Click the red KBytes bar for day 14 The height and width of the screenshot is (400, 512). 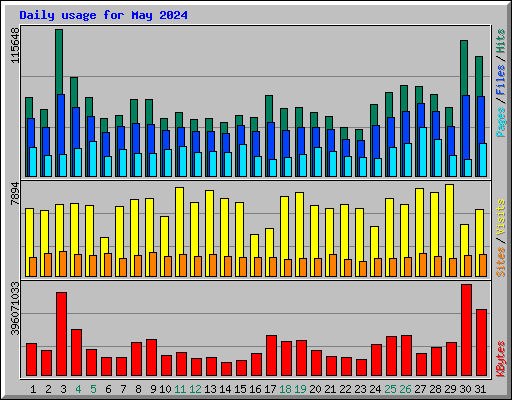pos(226,369)
